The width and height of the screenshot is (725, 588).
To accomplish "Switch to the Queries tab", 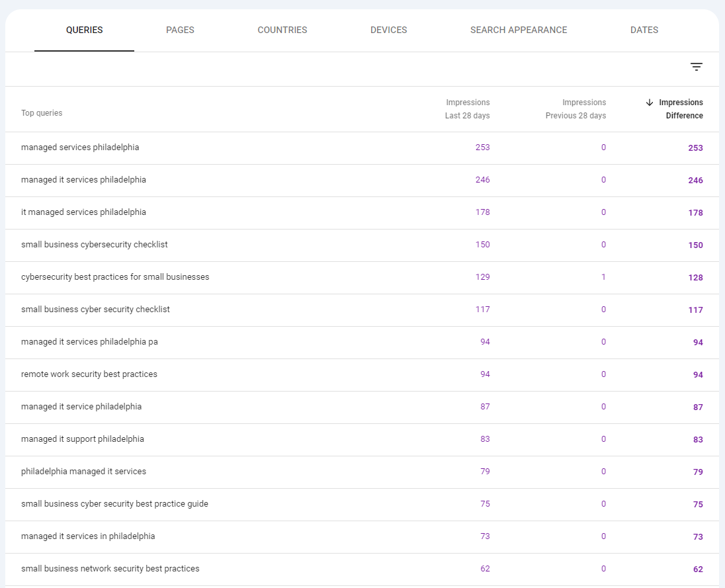I will click(x=85, y=30).
